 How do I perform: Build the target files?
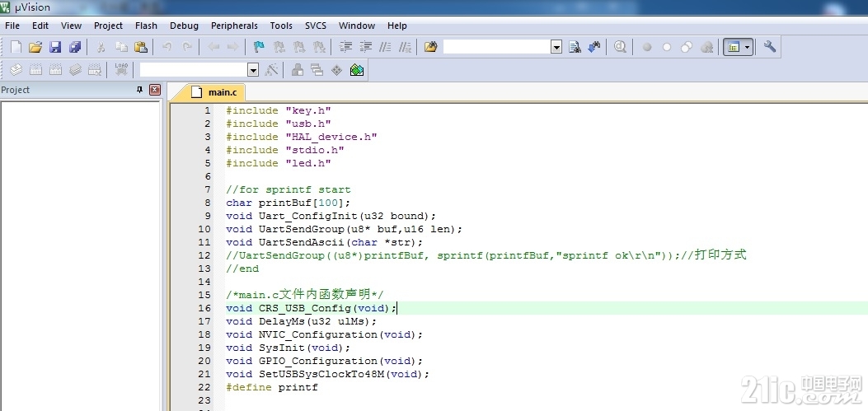(35, 70)
